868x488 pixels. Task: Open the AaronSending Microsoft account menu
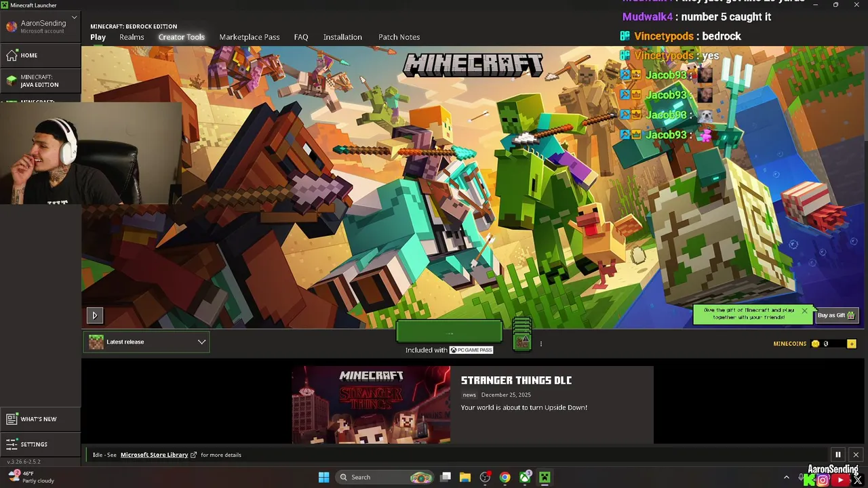click(x=41, y=26)
